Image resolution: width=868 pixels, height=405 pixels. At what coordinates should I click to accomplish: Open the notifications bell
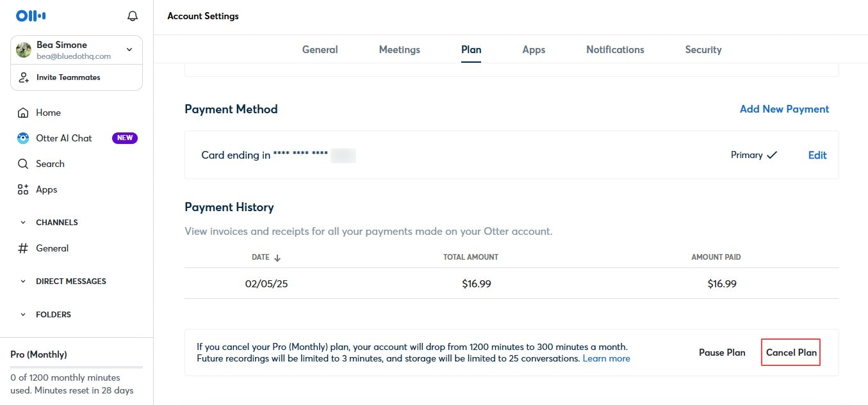click(133, 16)
